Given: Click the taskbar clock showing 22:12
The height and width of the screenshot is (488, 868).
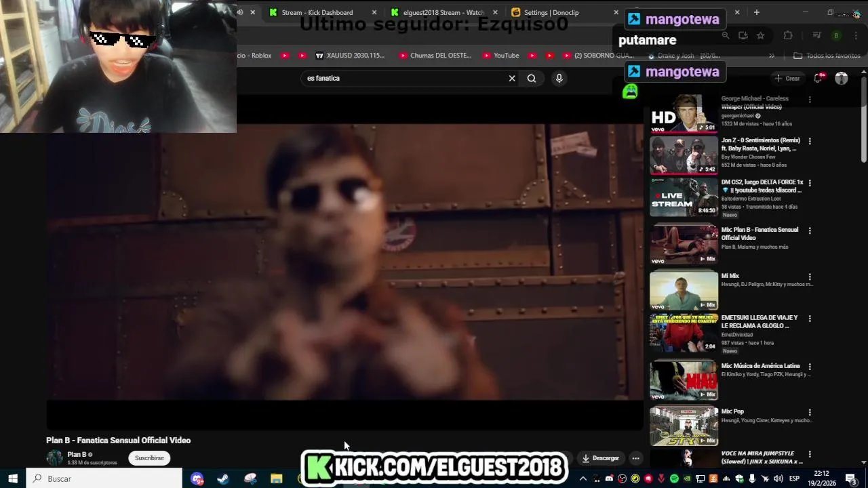Looking at the screenshot, I should 822,479.
